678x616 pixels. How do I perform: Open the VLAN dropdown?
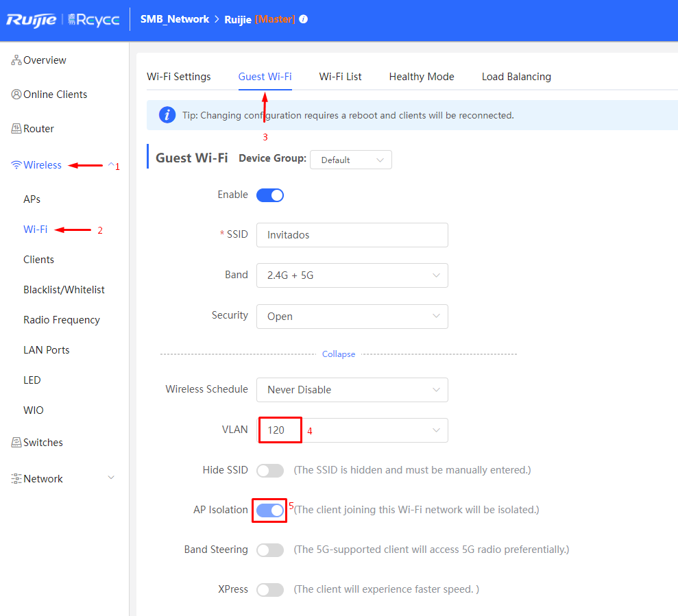point(352,430)
